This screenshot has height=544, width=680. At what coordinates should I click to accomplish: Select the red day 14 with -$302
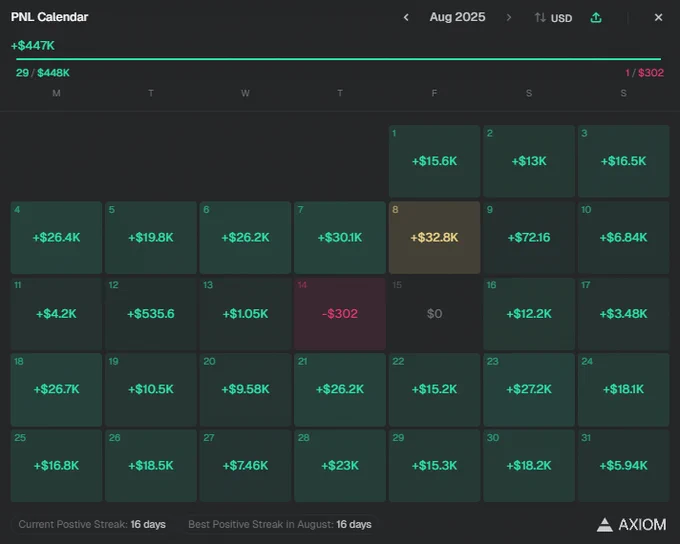click(340, 314)
